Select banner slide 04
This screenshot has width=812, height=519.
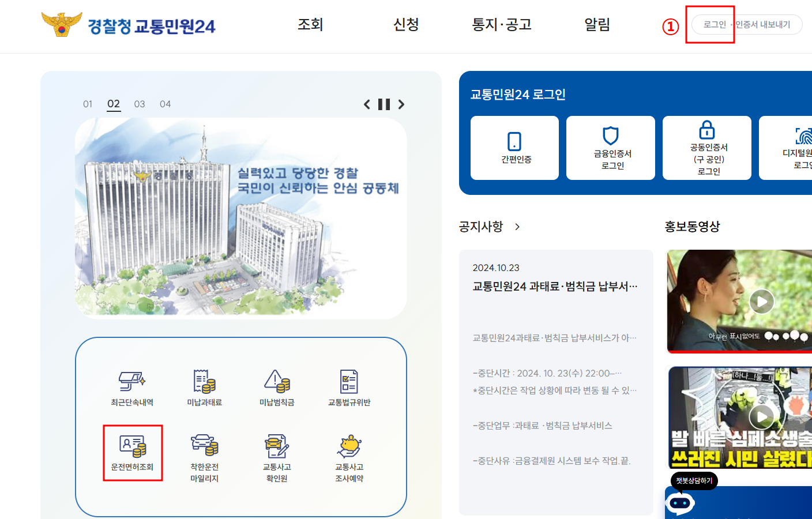click(166, 104)
